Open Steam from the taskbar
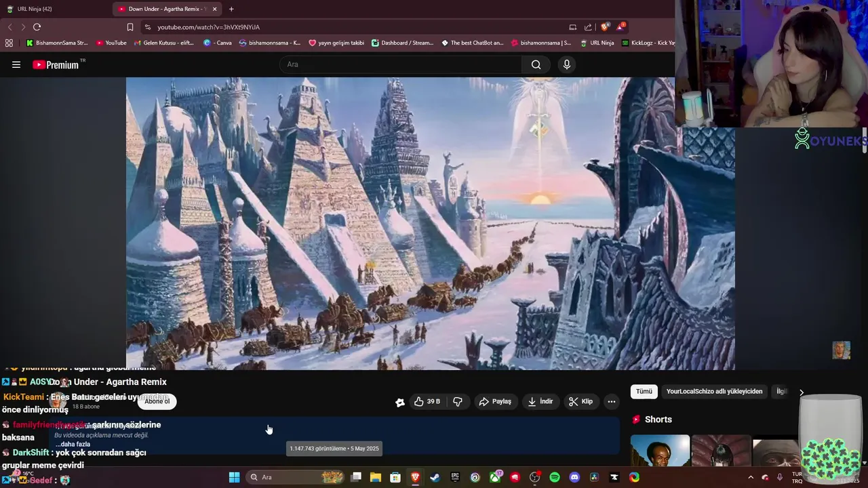The width and height of the screenshot is (868, 488). (435, 477)
